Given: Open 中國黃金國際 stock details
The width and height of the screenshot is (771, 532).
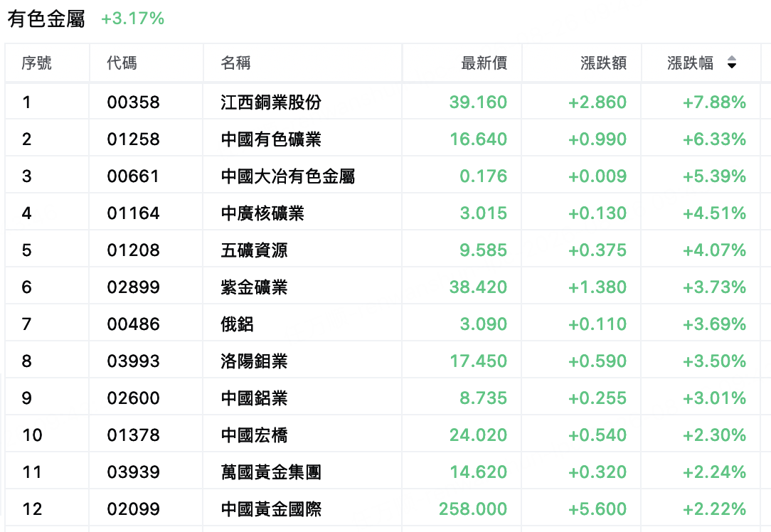Looking at the screenshot, I should coord(271,509).
